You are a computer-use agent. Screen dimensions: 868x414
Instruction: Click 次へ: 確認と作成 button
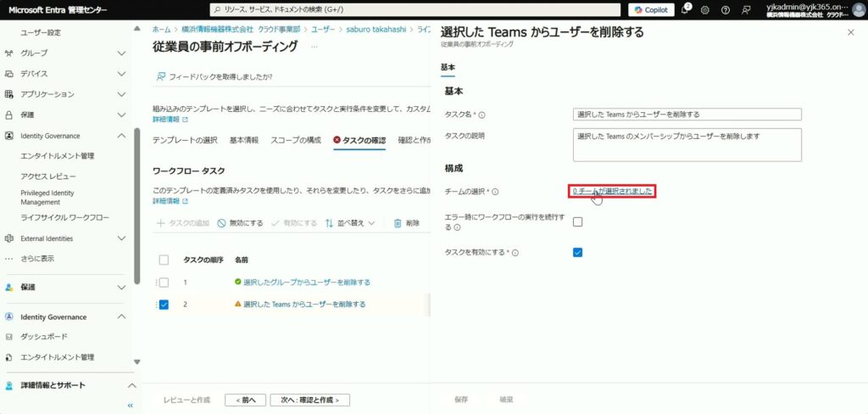310,400
